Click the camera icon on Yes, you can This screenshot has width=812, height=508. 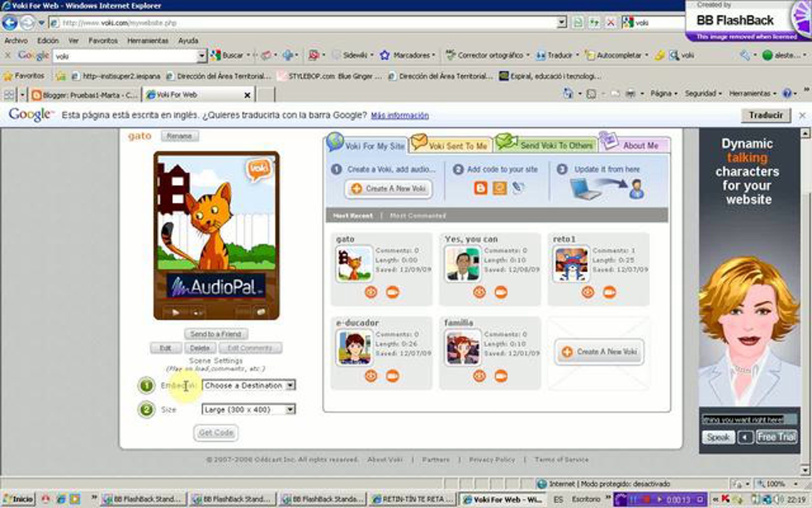pyautogui.click(x=501, y=292)
